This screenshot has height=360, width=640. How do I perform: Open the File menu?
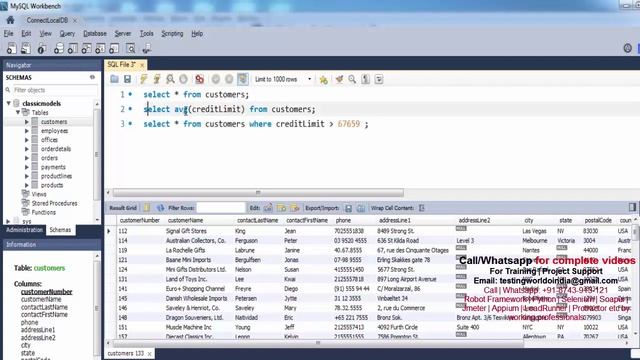9,33
